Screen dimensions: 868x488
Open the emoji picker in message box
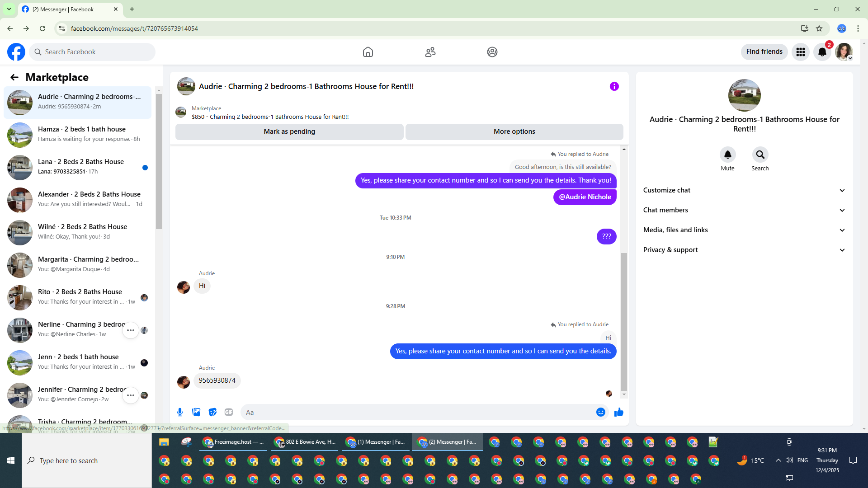600,412
